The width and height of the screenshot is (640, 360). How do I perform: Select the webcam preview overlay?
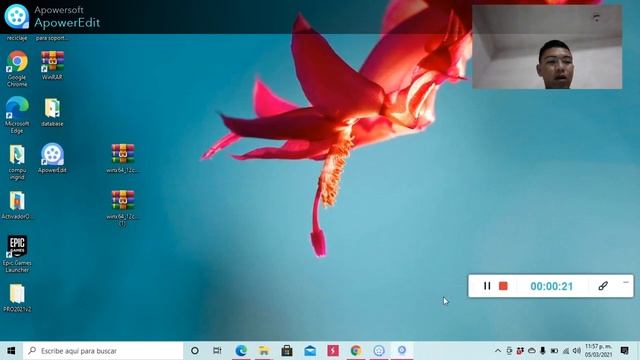coord(547,47)
